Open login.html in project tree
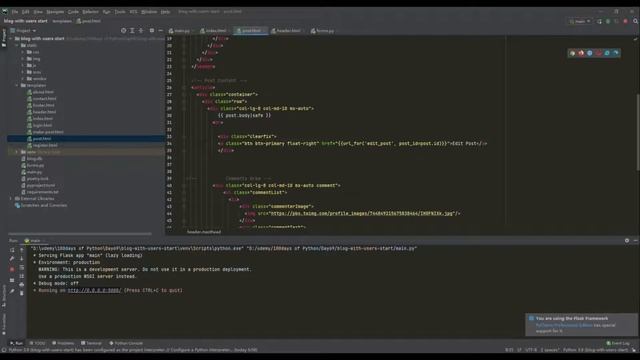Screen dimensions: 640x360 pyautogui.click(x=40, y=125)
